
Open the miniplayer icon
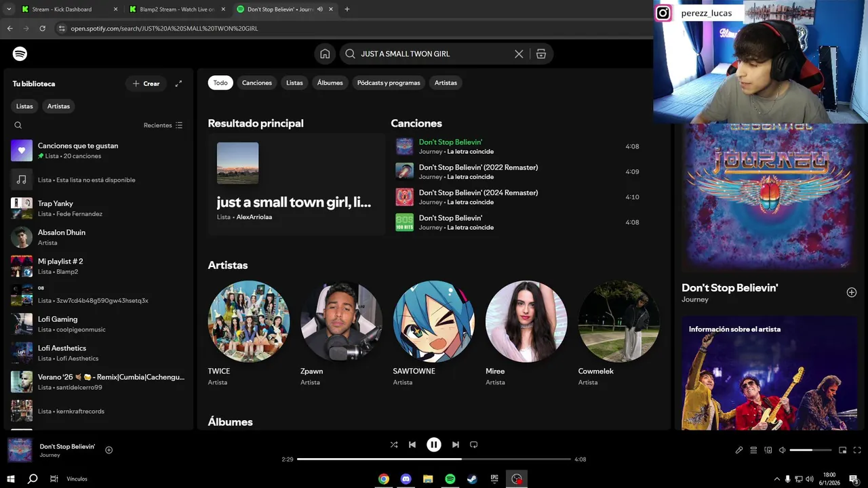point(843,450)
